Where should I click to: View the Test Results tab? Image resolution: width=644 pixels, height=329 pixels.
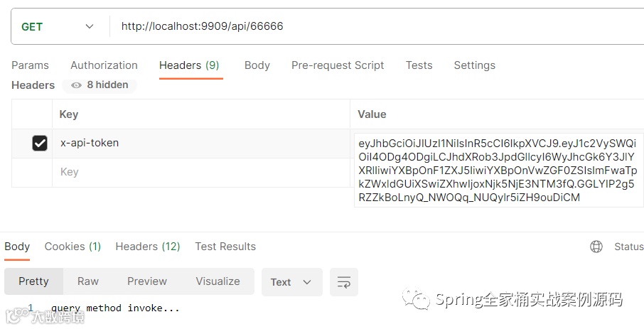coord(225,247)
